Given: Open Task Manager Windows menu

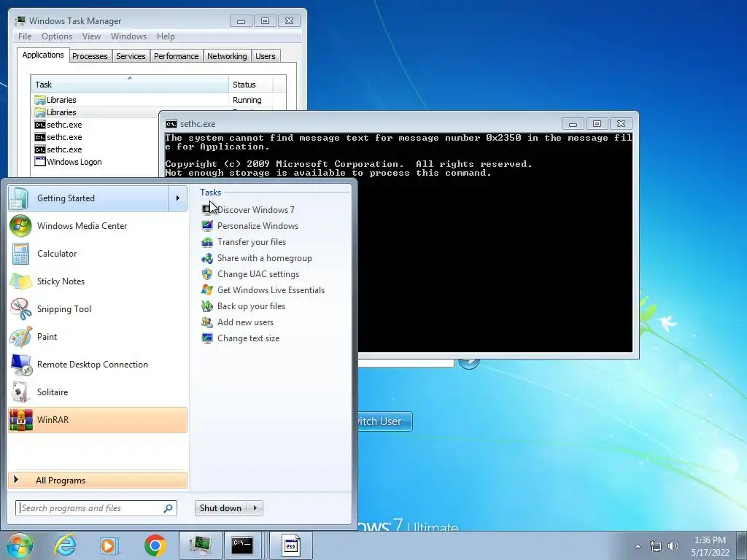Looking at the screenshot, I should [128, 36].
